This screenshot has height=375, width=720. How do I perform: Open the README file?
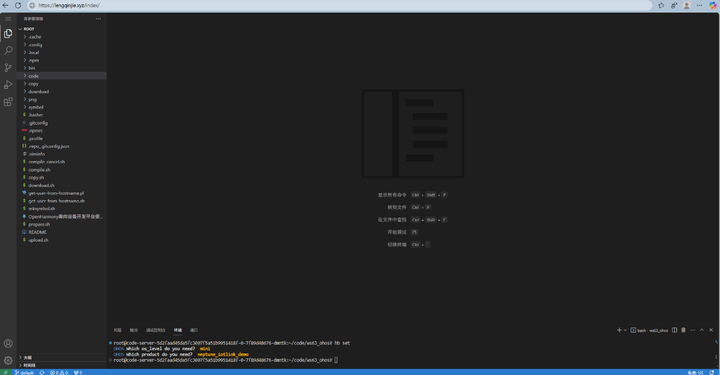(x=62, y=232)
